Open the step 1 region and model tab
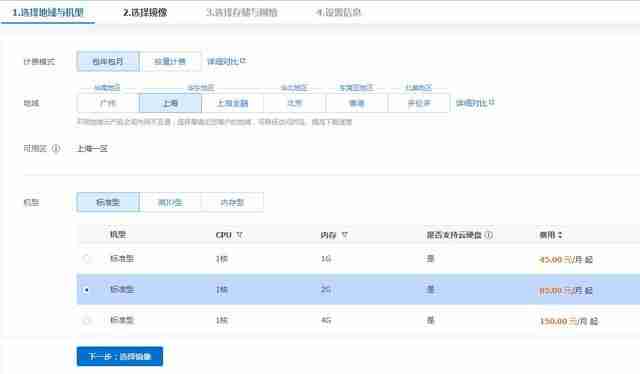The width and height of the screenshot is (640, 374). click(x=48, y=12)
